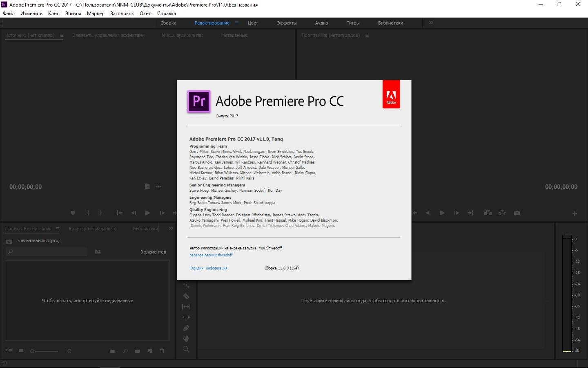Image resolution: width=588 pixels, height=368 pixels.
Task: Click filter bin content icon beside search field
Action: pyautogui.click(x=98, y=251)
